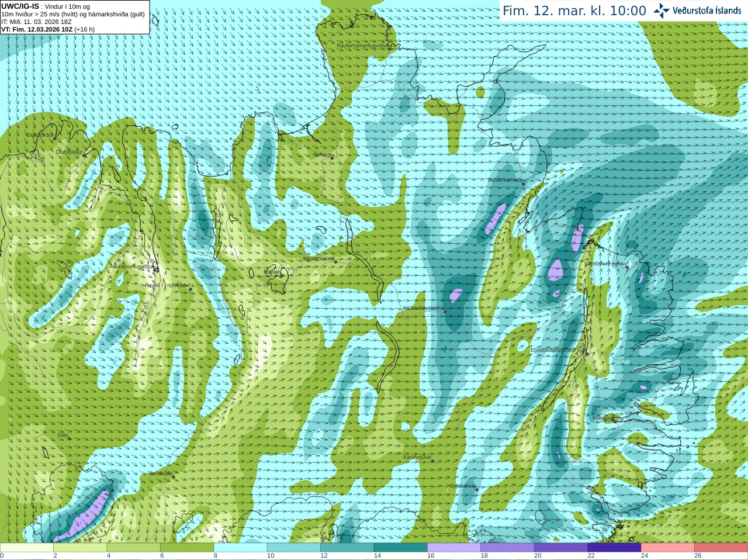Pick the 6–8 m/s olive green swatch
The height and width of the screenshot is (560, 748).
pyautogui.click(x=187, y=548)
